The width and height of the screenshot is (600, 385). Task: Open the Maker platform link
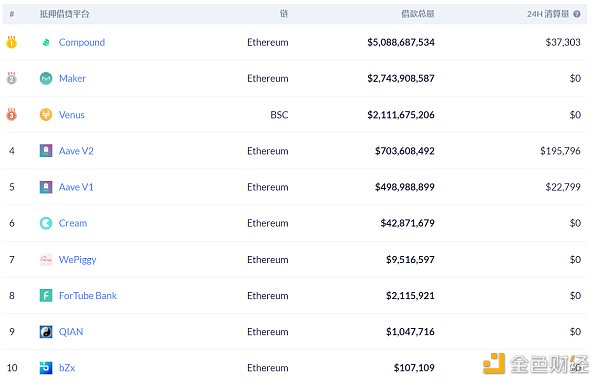[x=72, y=78]
